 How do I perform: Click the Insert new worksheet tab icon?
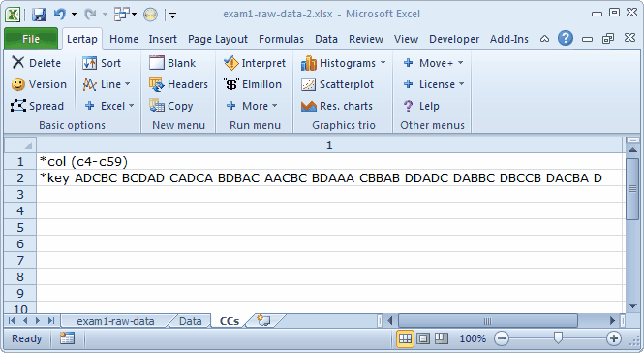[263, 320]
